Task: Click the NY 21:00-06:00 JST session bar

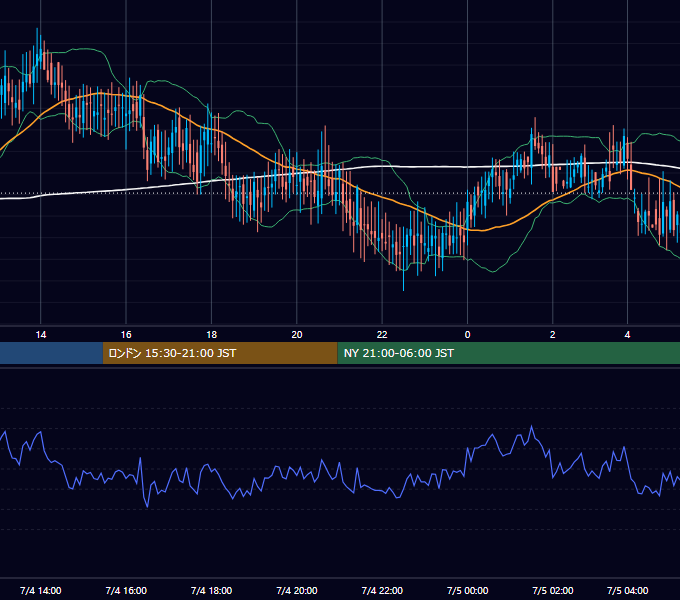Action: click(509, 353)
